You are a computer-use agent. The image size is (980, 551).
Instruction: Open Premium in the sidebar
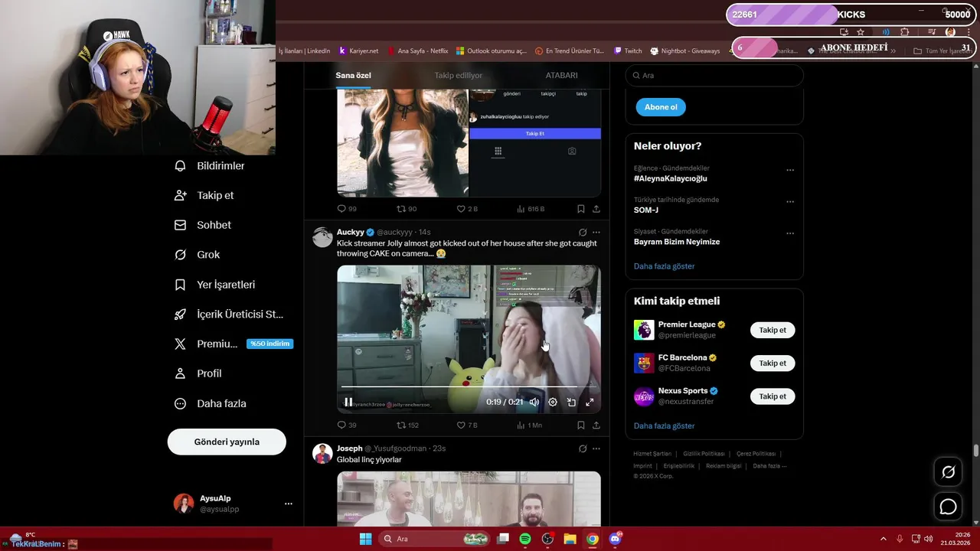tap(234, 344)
